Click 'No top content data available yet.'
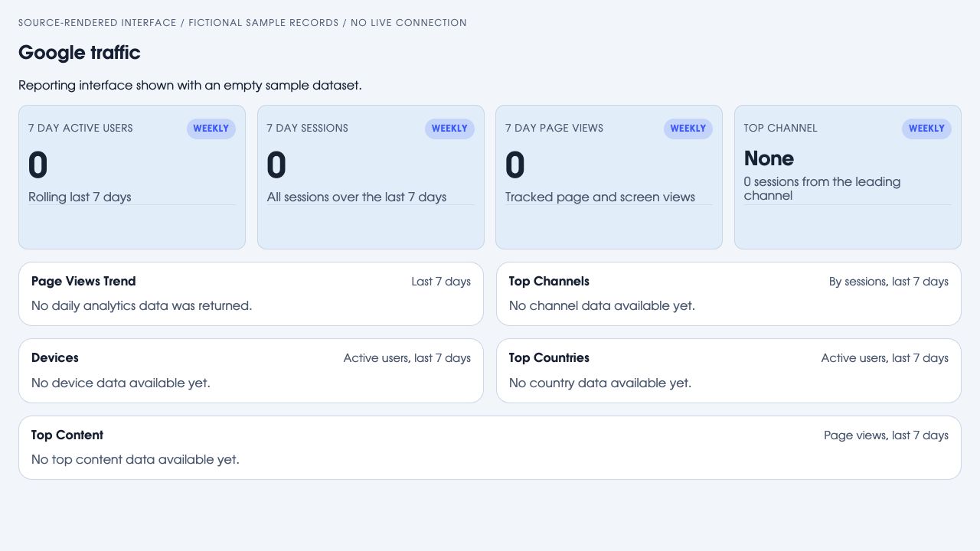The height and width of the screenshot is (551, 980). [136, 460]
